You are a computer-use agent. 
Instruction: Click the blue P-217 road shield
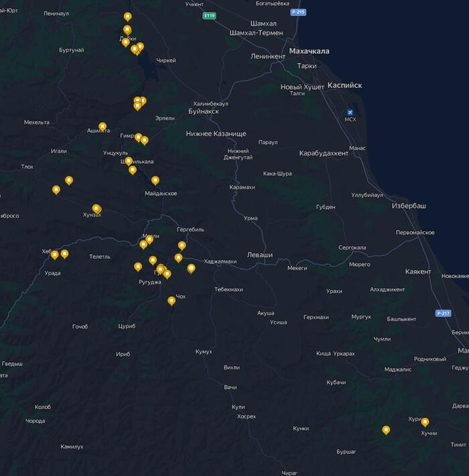click(x=444, y=313)
